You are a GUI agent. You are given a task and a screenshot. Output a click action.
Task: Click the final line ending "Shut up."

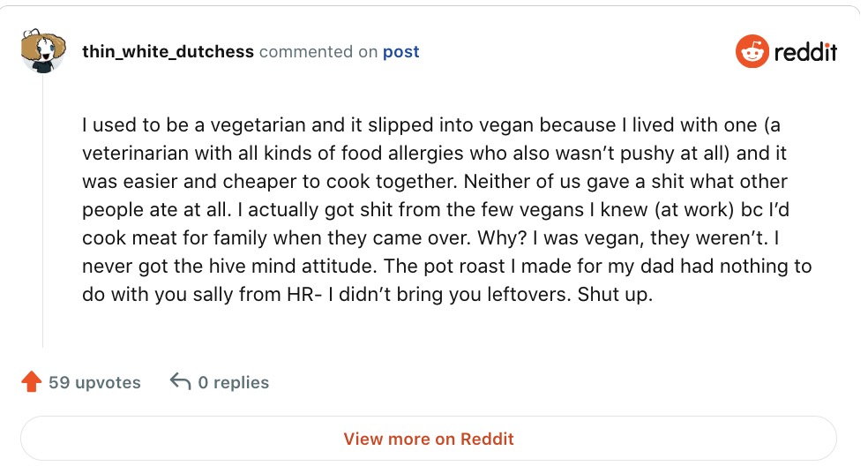(x=368, y=294)
